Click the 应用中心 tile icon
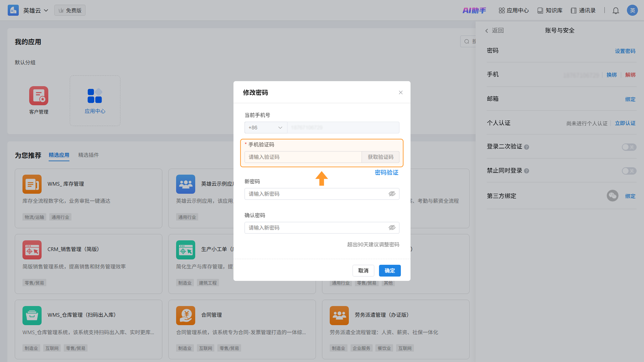This screenshot has width=644, height=362. click(95, 96)
